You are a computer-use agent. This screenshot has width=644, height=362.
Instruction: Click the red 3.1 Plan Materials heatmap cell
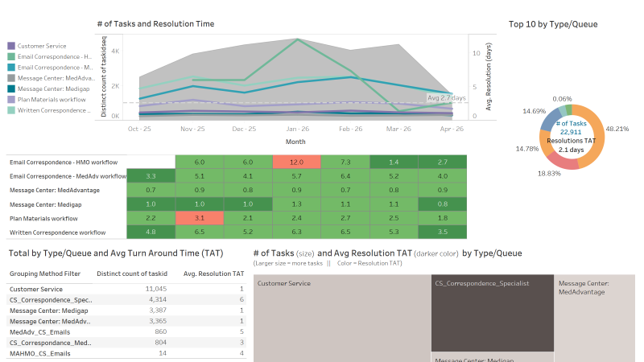click(x=200, y=218)
